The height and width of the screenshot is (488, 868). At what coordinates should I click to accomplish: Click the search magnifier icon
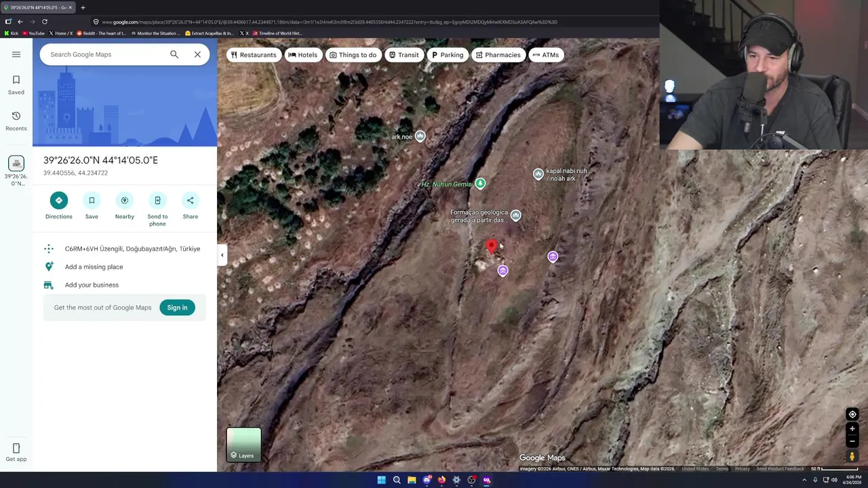(174, 54)
